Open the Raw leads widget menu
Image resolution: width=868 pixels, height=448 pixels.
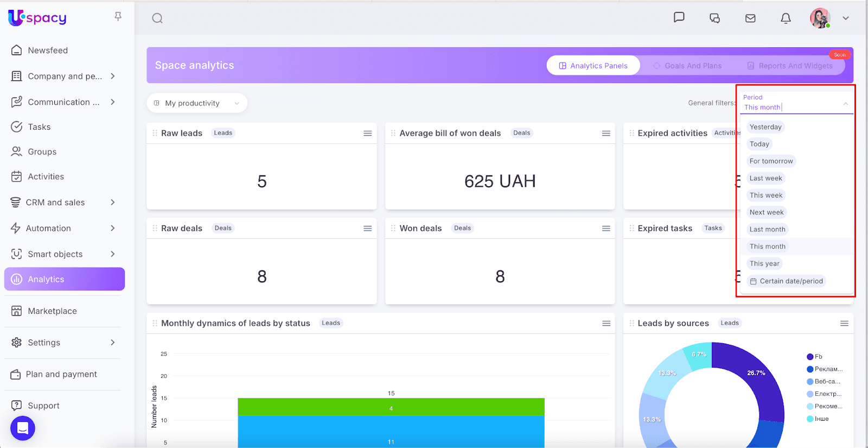pos(368,134)
